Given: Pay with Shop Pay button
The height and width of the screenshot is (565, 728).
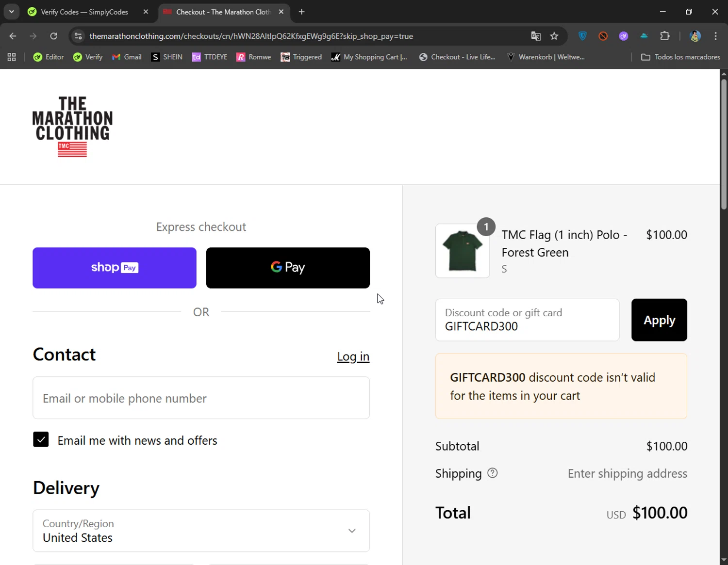Looking at the screenshot, I should coord(115,268).
